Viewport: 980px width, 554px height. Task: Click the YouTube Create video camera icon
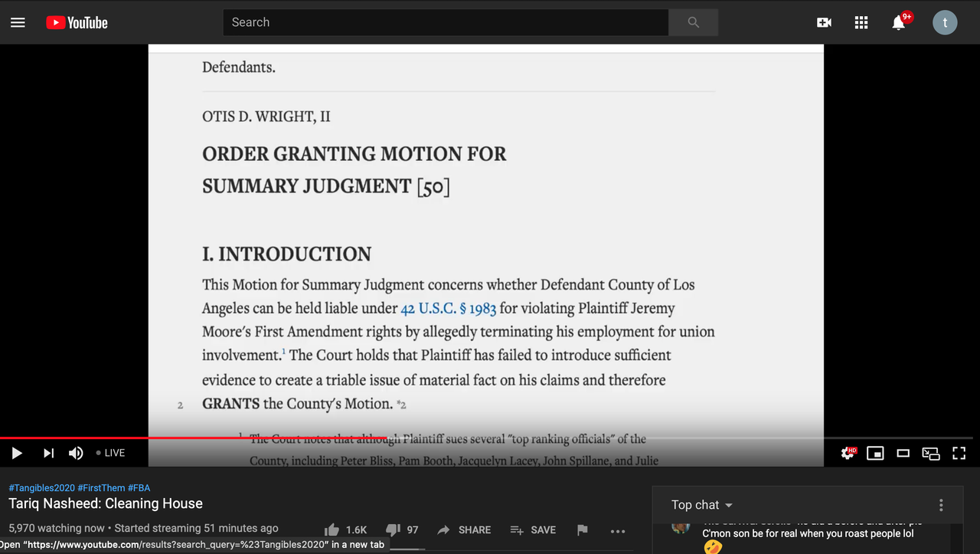coord(824,22)
